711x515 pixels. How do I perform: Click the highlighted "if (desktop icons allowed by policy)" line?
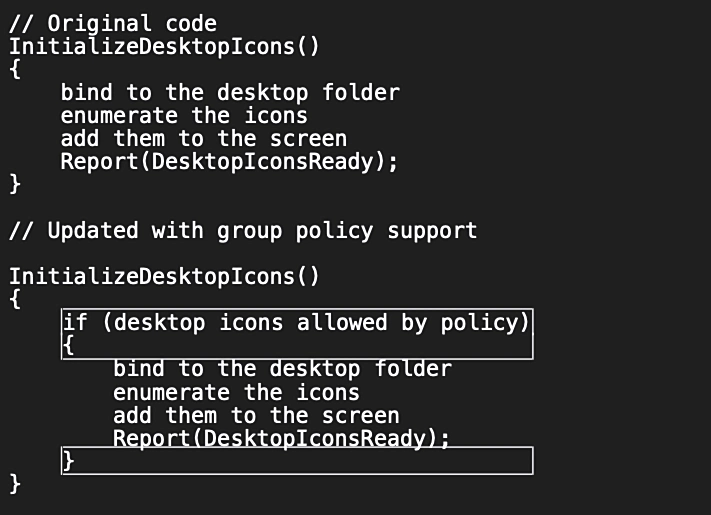[x=296, y=323]
